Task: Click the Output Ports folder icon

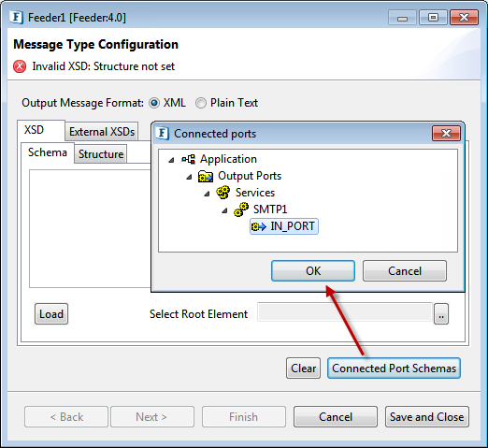Action: [206, 176]
